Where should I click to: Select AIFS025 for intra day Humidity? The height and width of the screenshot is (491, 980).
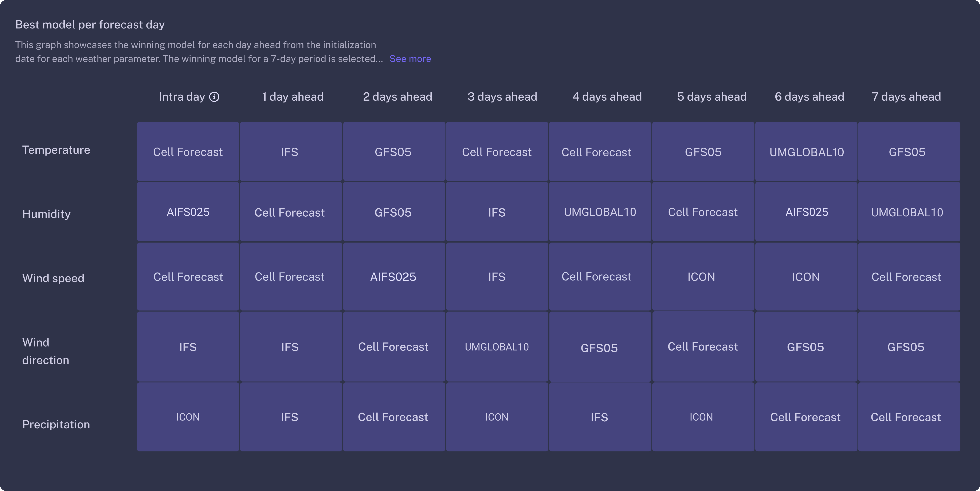[x=188, y=212]
